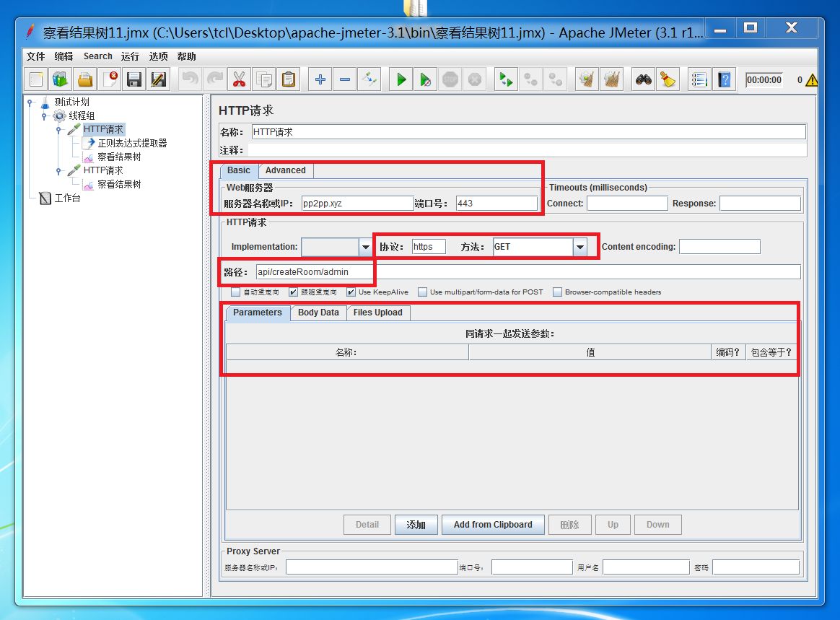Click the Cut scissors icon
The image size is (840, 620).
(x=239, y=80)
